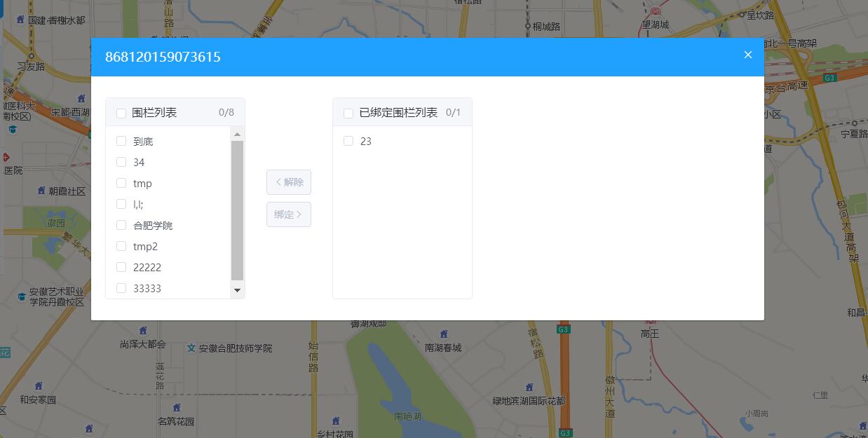Tick the 22222 fence checkbox
This screenshot has width=868, height=438.
(x=121, y=267)
